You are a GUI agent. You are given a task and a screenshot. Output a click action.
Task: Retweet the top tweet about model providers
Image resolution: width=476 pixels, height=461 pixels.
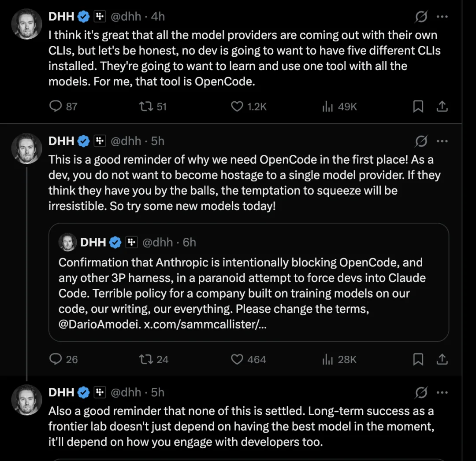145,106
